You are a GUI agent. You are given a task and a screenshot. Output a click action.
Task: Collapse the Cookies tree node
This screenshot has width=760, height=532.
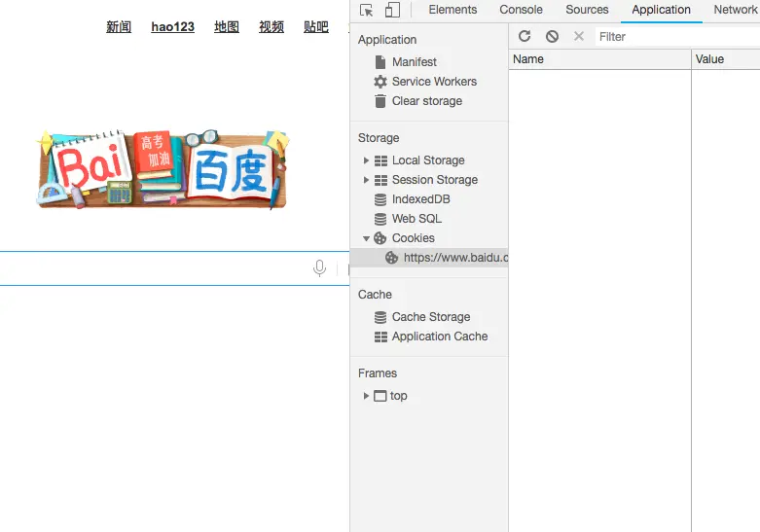coord(367,238)
